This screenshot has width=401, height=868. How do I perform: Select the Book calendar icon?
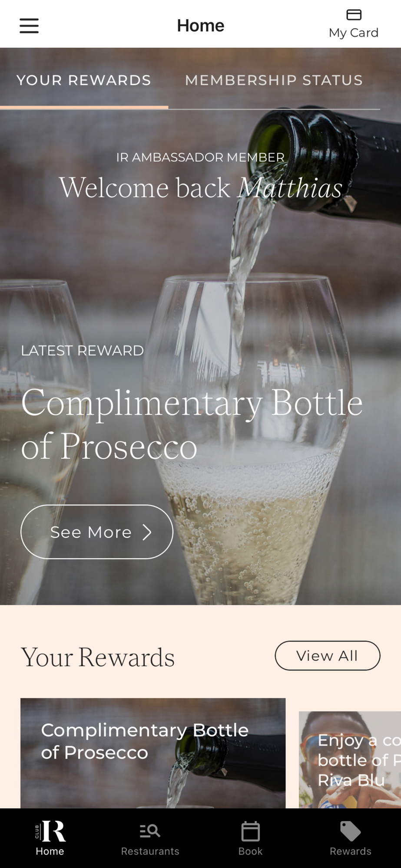click(x=250, y=832)
